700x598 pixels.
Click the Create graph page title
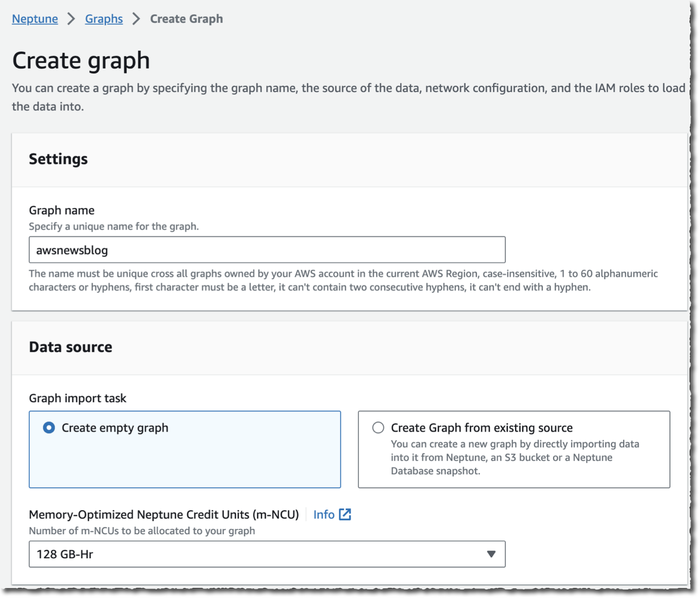pos(81,60)
